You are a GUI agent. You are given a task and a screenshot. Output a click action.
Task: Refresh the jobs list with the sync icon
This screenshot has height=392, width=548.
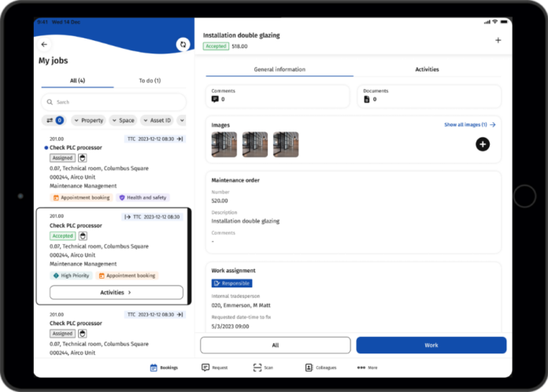[x=183, y=45]
